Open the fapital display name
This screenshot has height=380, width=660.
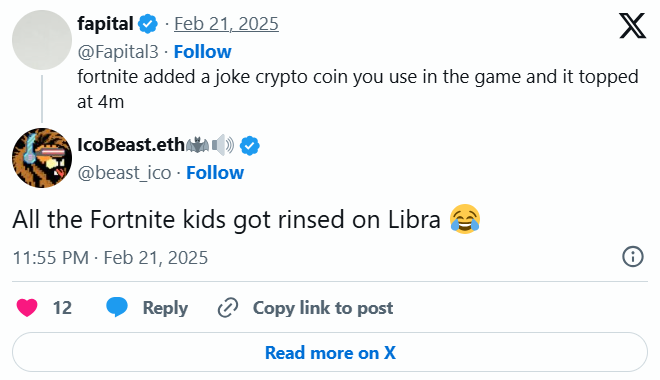(105, 24)
